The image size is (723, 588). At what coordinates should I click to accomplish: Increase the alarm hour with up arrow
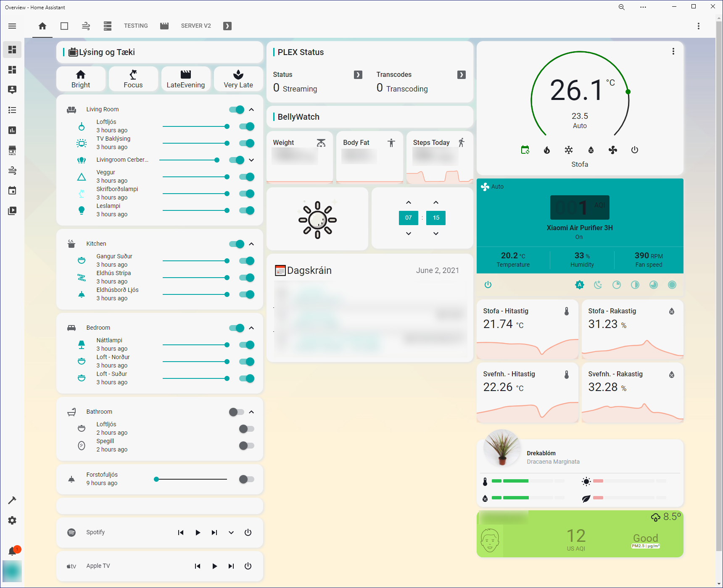[409, 202]
